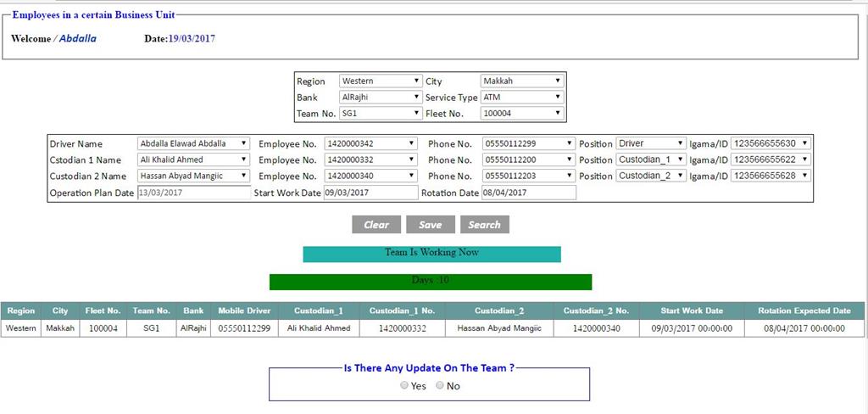Click table cell AlRajhi
The image size is (868, 414).
pos(193,328)
